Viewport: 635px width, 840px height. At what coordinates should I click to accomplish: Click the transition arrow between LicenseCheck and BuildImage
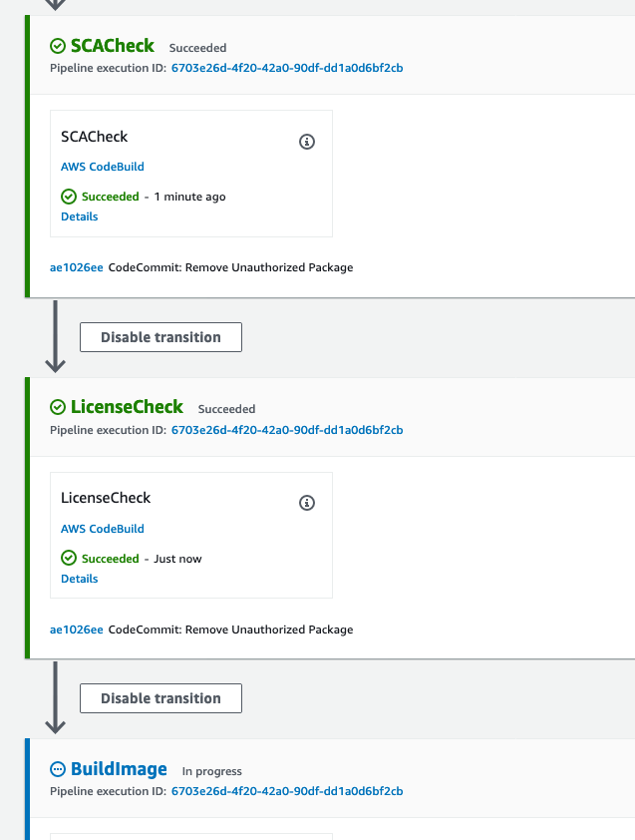55,697
